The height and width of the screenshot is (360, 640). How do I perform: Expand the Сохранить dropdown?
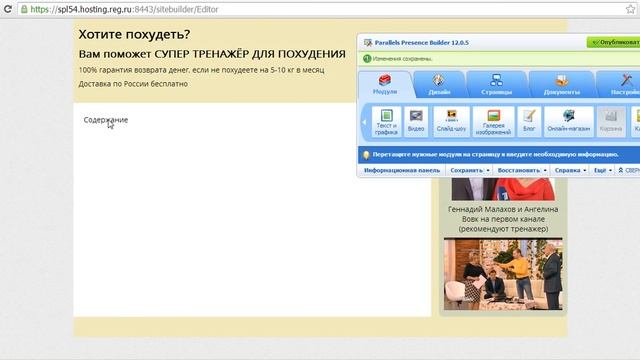pos(470,170)
